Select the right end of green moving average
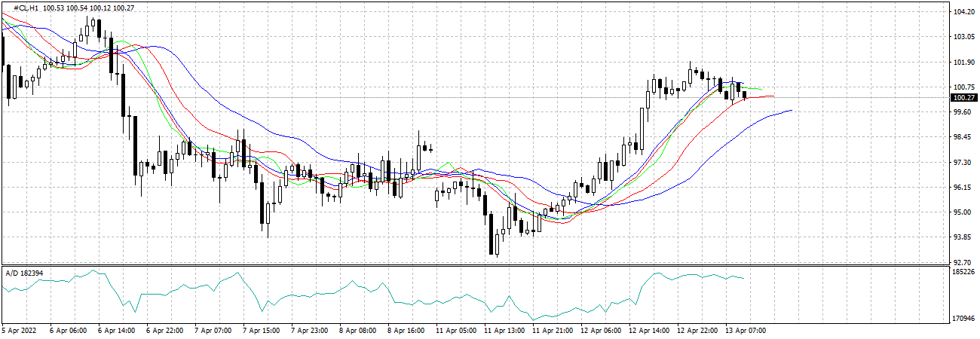This screenshot has height=339, width=980. pyautogui.click(x=761, y=90)
